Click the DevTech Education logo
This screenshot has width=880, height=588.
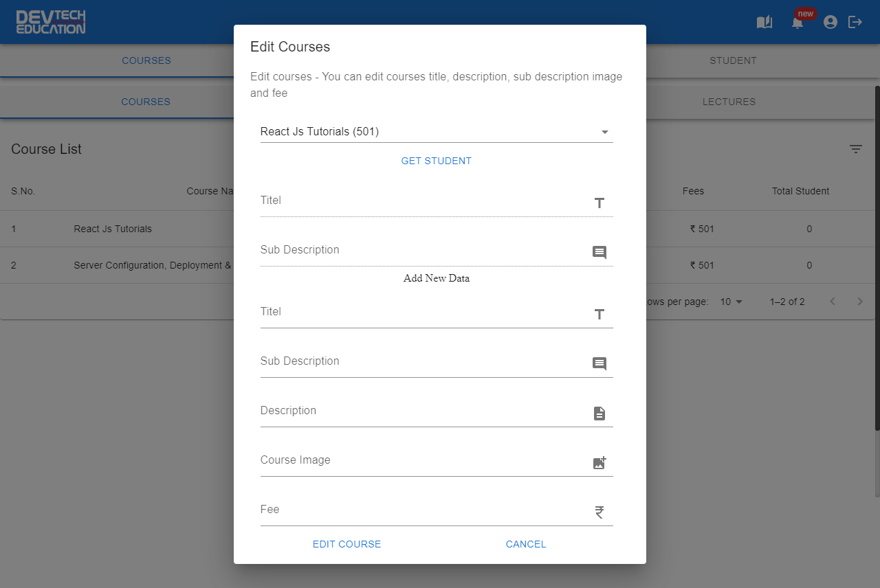[x=51, y=22]
